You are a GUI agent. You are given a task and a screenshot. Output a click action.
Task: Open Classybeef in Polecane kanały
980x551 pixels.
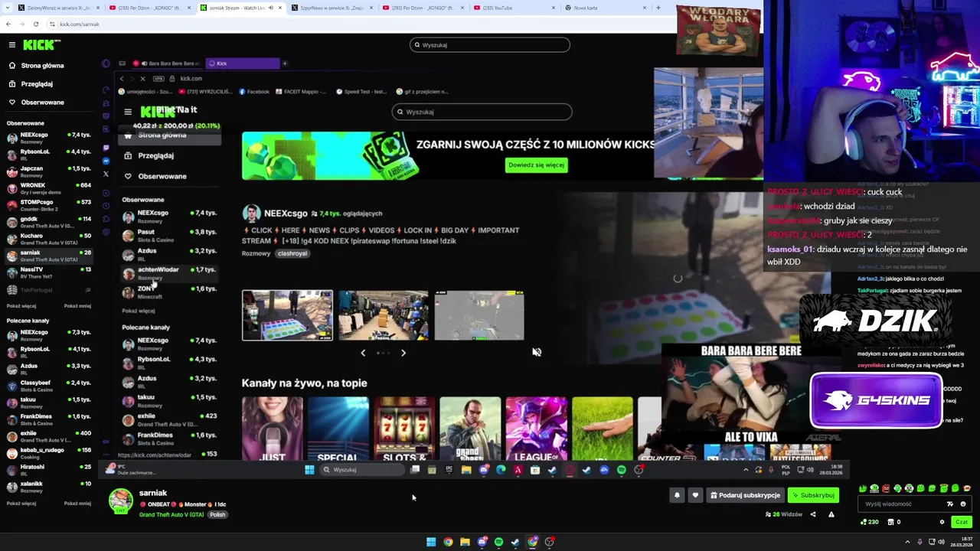click(x=48, y=386)
